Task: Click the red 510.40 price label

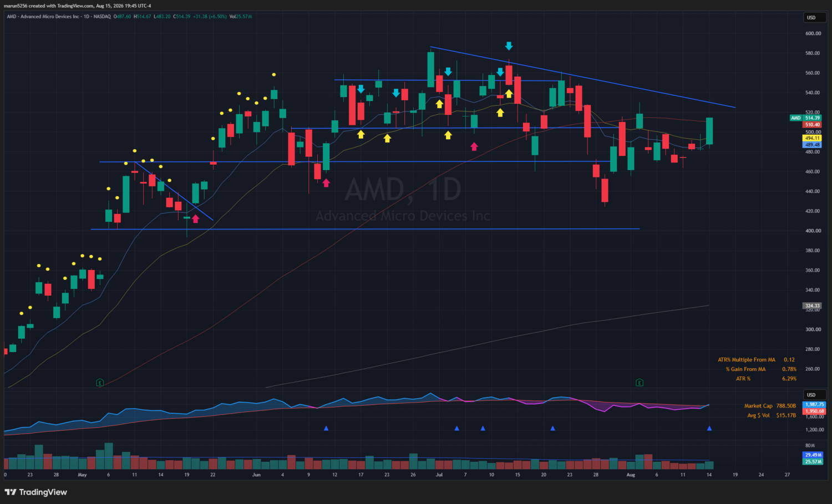Action: pos(813,125)
